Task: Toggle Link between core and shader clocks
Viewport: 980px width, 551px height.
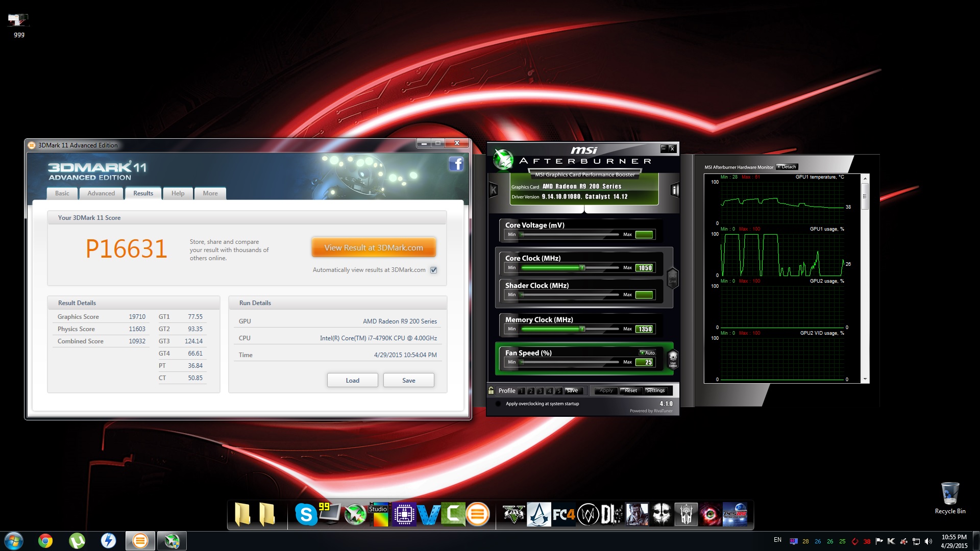Action: tap(672, 278)
